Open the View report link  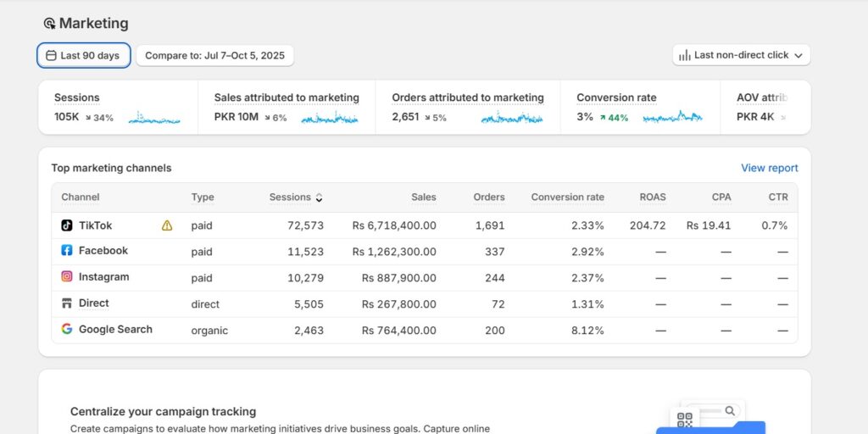tap(769, 168)
